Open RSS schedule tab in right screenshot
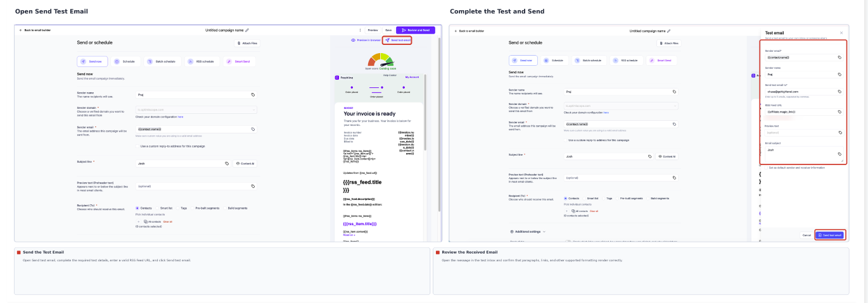 tap(627, 60)
